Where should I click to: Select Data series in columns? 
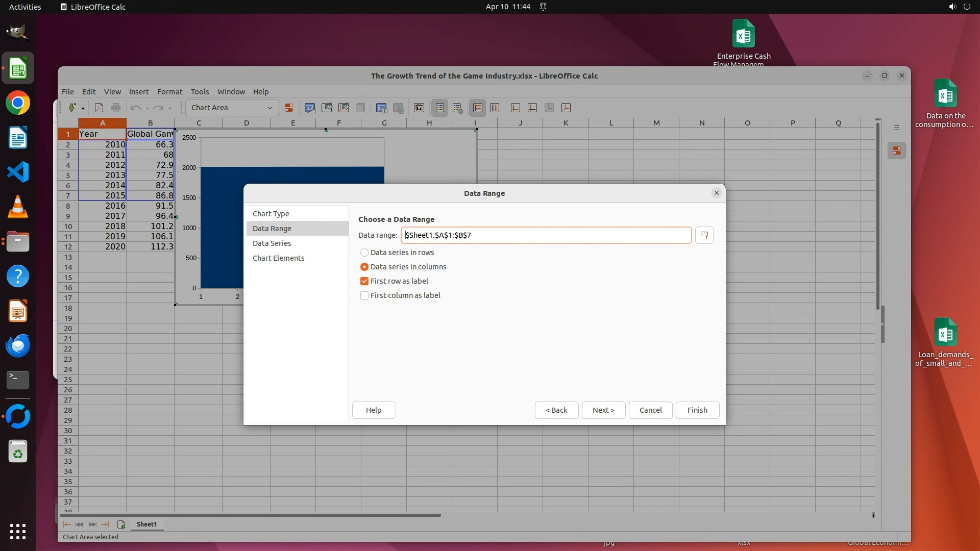[x=364, y=267]
